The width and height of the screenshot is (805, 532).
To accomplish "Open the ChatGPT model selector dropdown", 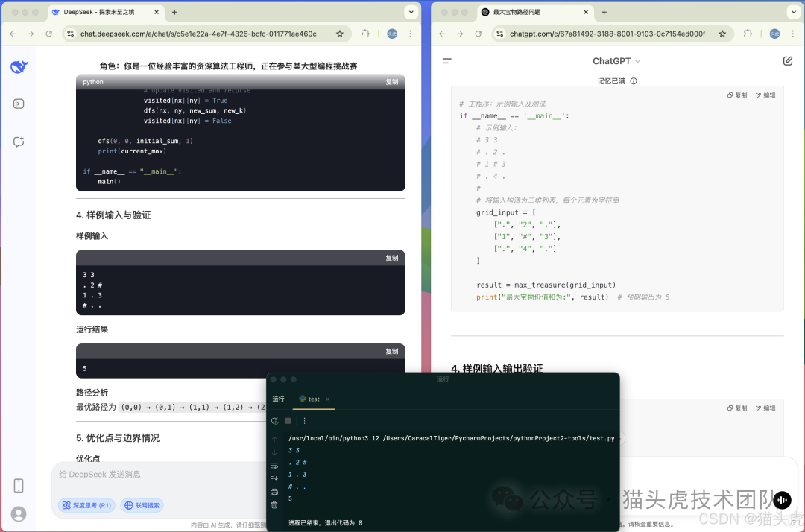I will coord(616,61).
